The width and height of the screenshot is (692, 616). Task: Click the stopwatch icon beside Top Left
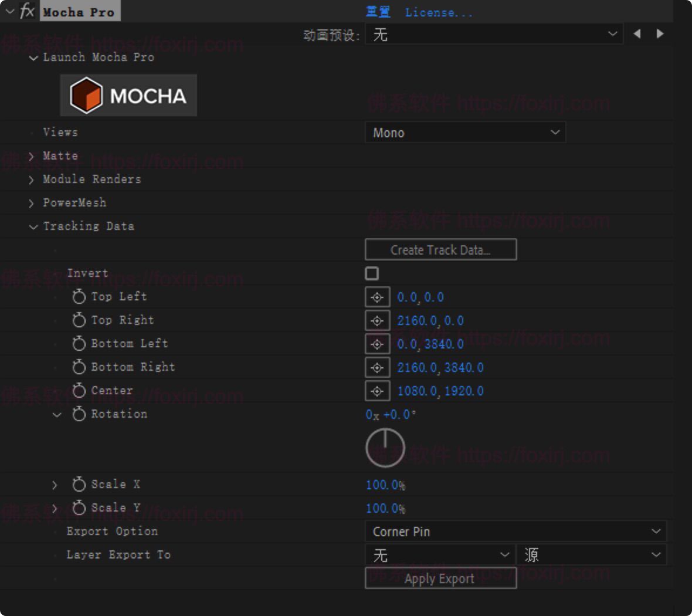pyautogui.click(x=79, y=297)
